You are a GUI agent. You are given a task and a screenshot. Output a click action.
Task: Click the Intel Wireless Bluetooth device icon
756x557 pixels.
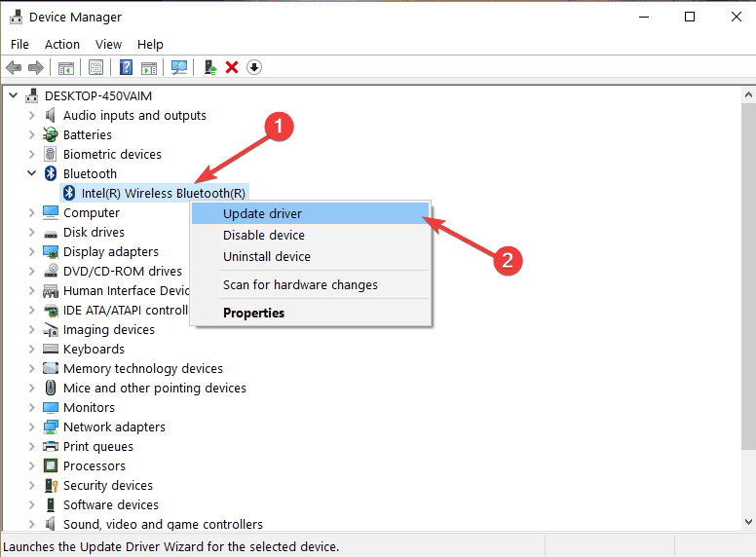[x=69, y=193]
